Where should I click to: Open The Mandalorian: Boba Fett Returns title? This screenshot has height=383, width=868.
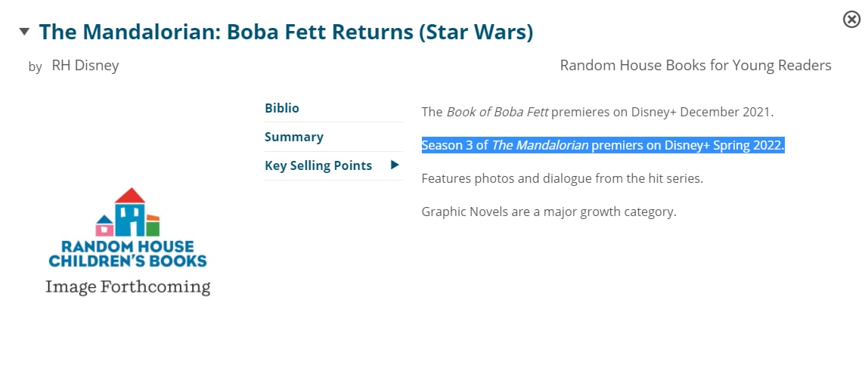pyautogui.click(x=286, y=32)
